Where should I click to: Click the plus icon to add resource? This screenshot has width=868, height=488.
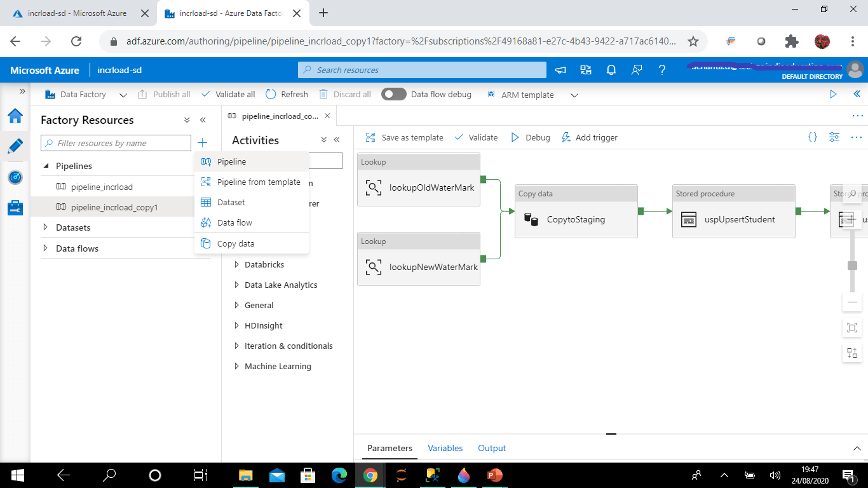pos(202,143)
